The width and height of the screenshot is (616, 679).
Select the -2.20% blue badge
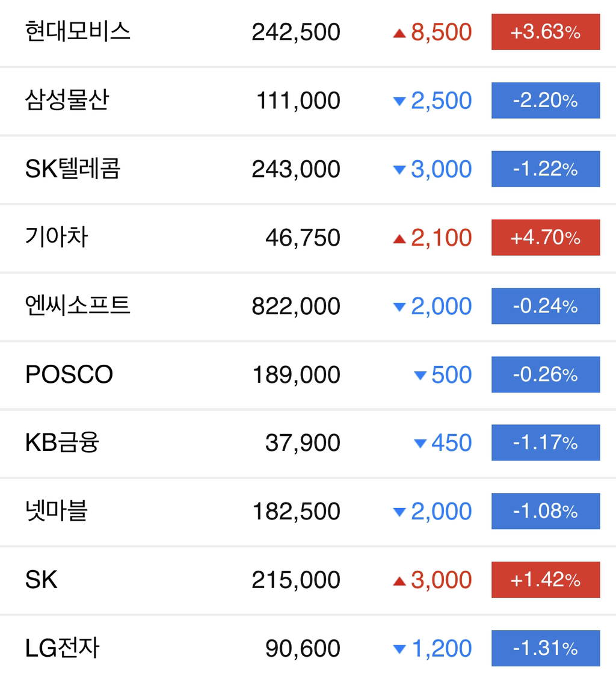(546, 101)
